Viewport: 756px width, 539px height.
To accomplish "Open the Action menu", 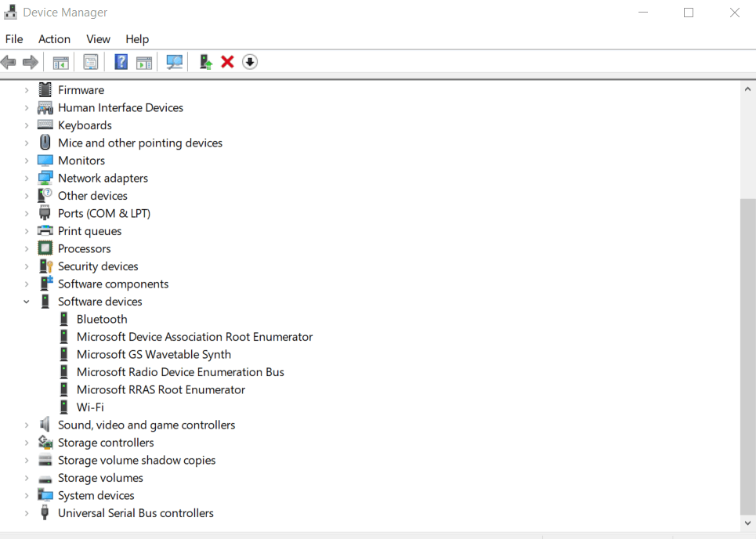I will click(x=55, y=39).
